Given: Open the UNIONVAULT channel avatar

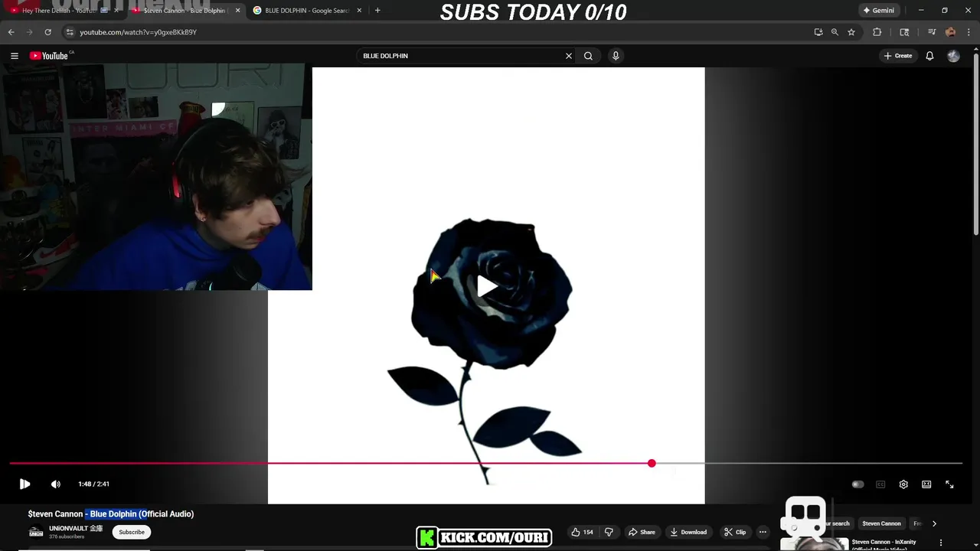Looking at the screenshot, I should [x=36, y=532].
